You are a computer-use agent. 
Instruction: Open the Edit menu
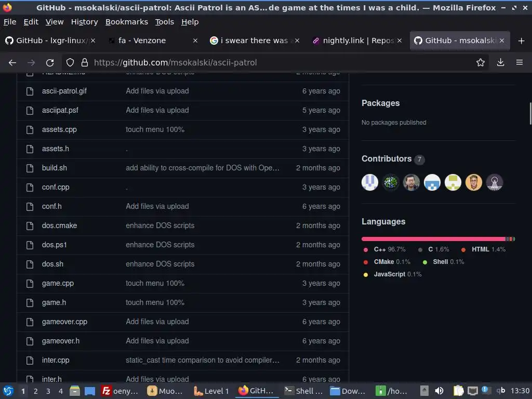pos(31,22)
